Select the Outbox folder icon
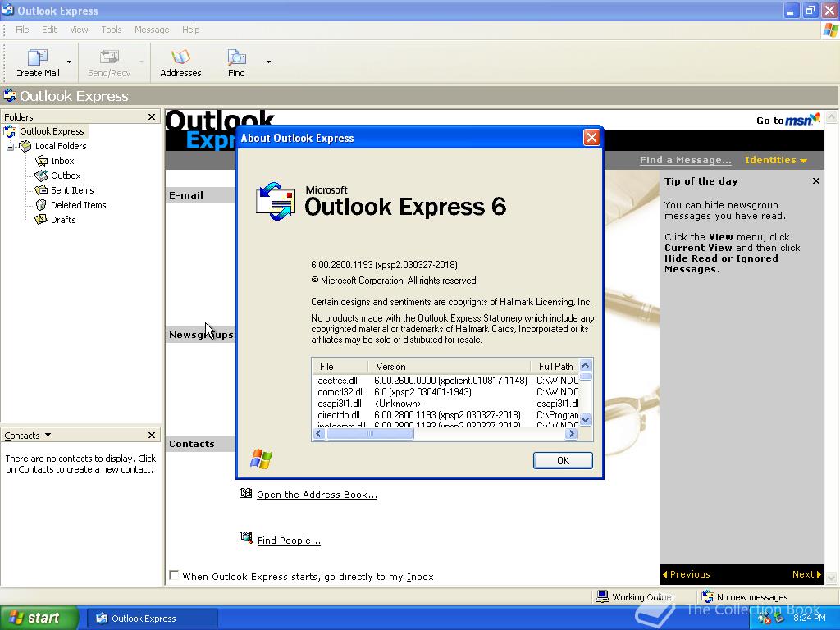 41,176
